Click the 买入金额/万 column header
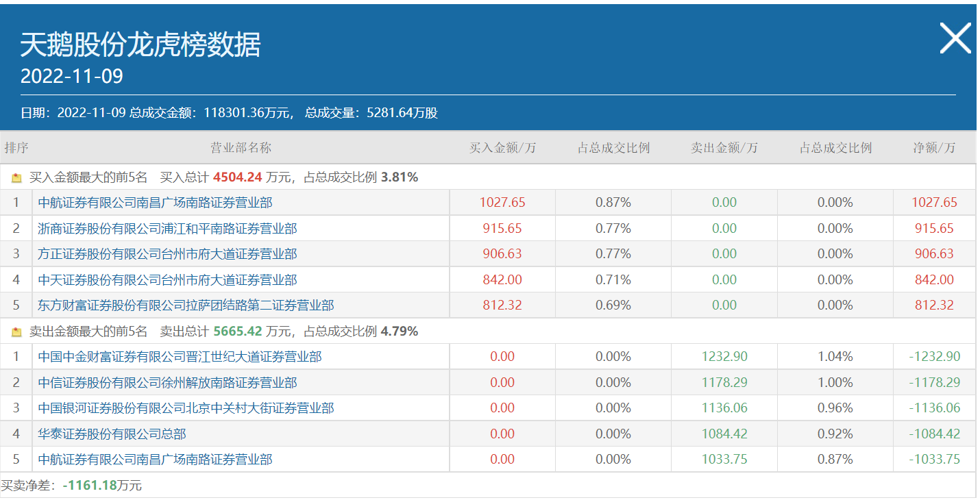This screenshot has height=500, width=980. pyautogui.click(x=502, y=148)
